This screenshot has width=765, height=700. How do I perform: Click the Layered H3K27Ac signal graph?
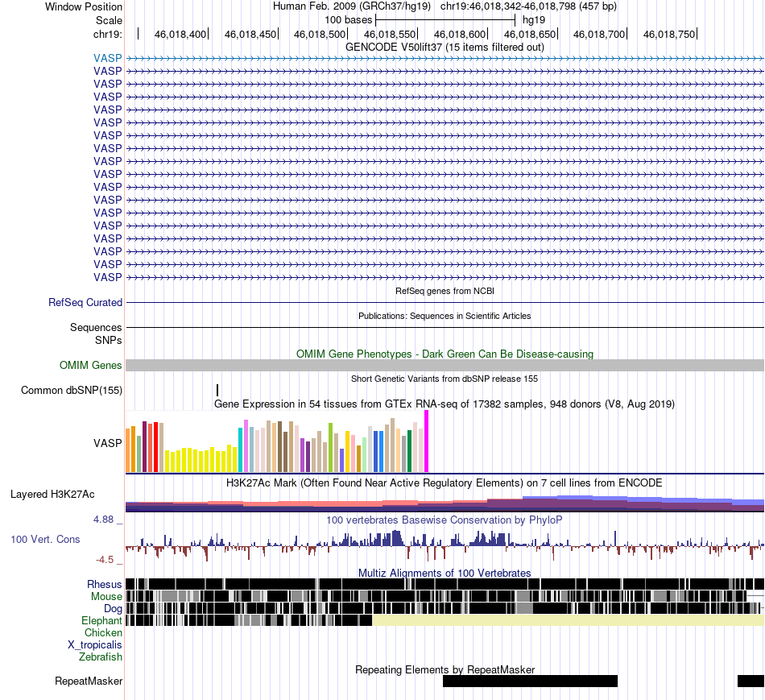point(445,503)
